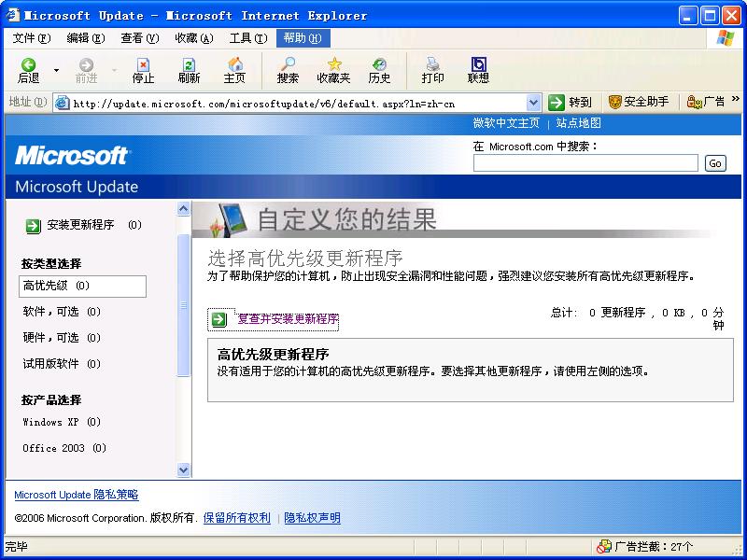Click the green arrow beside 安装更新程序

point(33,226)
